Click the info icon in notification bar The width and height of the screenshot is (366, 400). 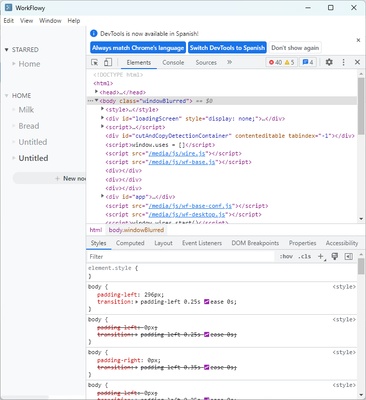pos(94,33)
